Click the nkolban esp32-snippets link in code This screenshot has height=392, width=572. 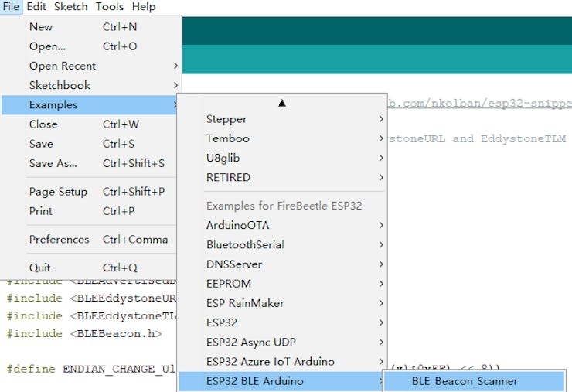pos(480,104)
